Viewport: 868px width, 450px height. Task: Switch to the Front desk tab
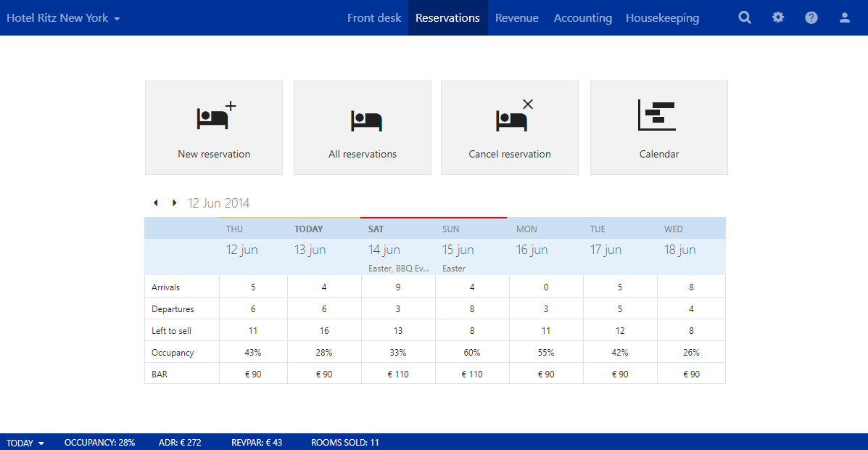click(374, 17)
